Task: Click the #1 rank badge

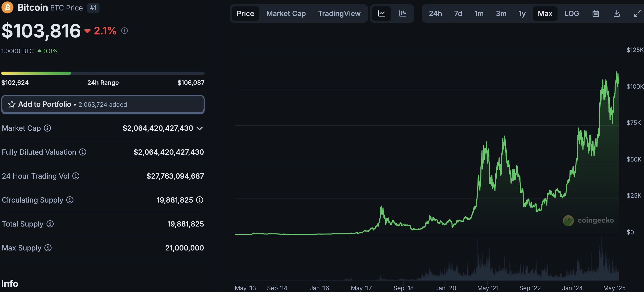Action: [93, 8]
